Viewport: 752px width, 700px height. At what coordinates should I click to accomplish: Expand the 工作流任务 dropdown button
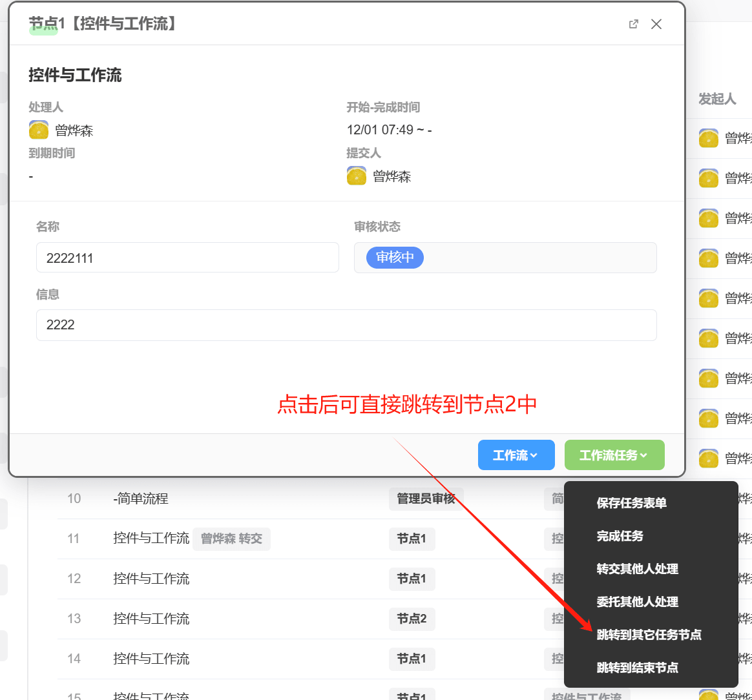(614, 455)
